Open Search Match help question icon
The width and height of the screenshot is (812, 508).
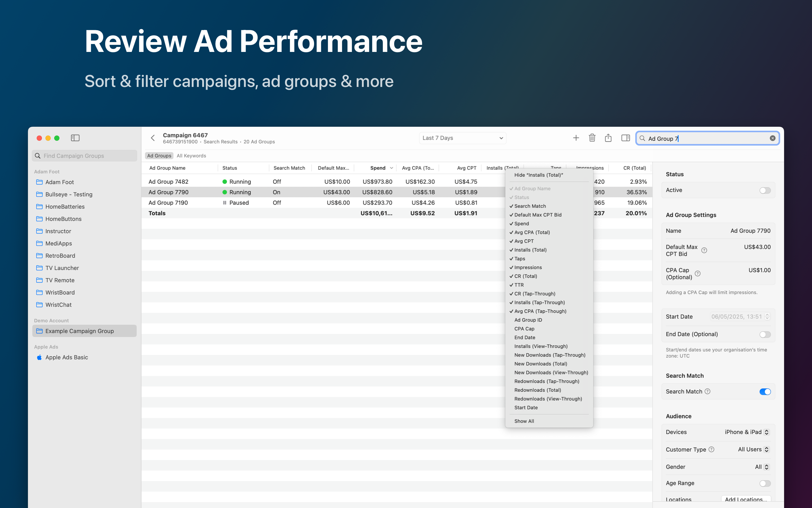point(707,391)
